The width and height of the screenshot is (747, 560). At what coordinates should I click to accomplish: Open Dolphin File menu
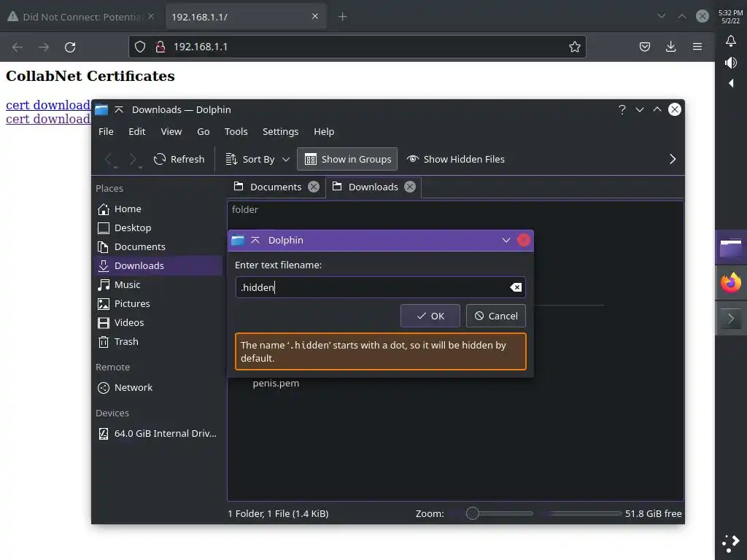point(106,131)
